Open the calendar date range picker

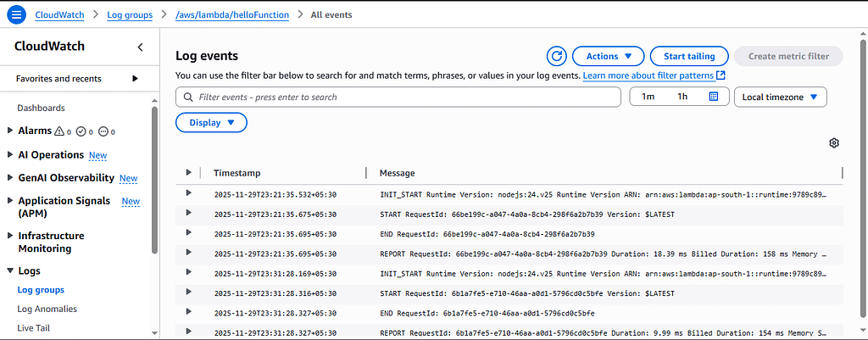tap(714, 97)
